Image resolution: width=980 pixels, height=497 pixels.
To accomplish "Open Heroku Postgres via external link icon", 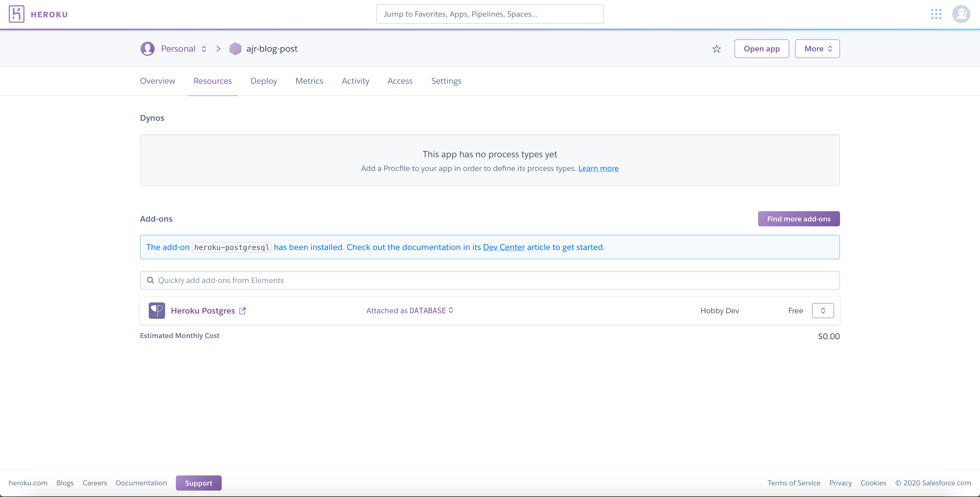I will click(242, 311).
